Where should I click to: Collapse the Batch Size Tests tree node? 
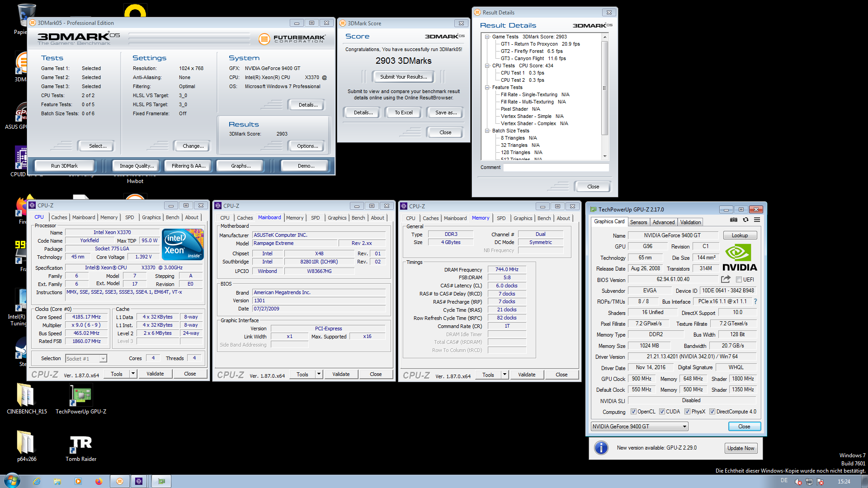tap(487, 131)
